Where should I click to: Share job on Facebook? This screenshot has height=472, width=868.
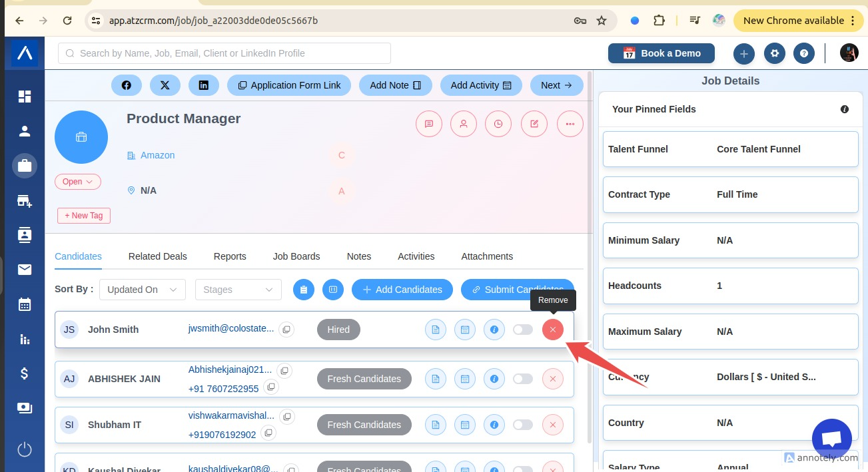pyautogui.click(x=126, y=85)
